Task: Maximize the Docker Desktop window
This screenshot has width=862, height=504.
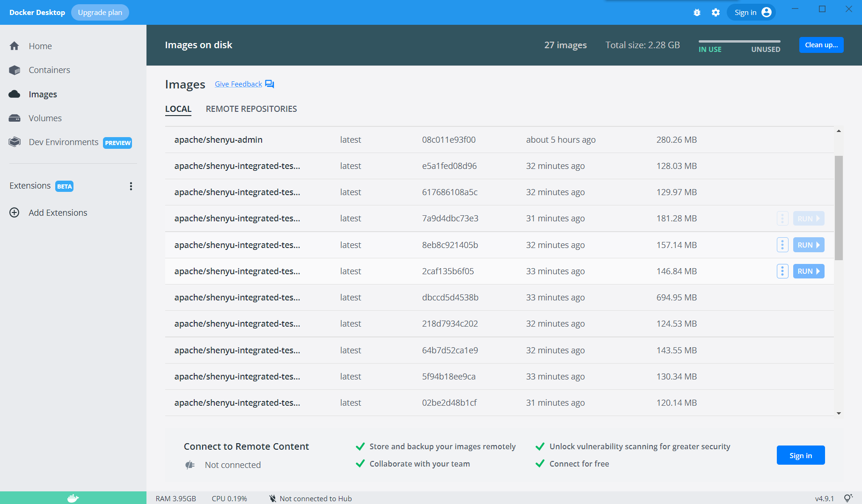Action: click(x=822, y=9)
